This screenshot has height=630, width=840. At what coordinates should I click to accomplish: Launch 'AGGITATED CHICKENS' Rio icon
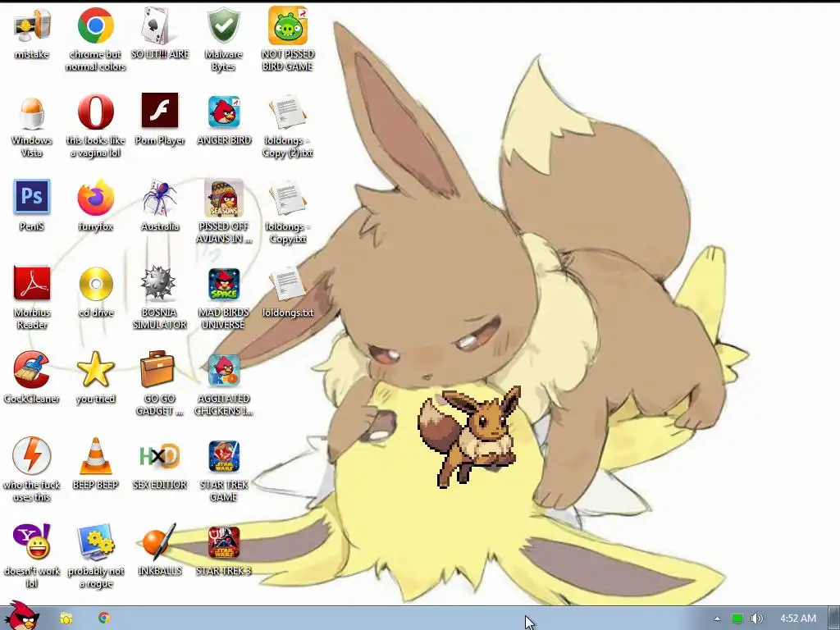[x=224, y=371]
